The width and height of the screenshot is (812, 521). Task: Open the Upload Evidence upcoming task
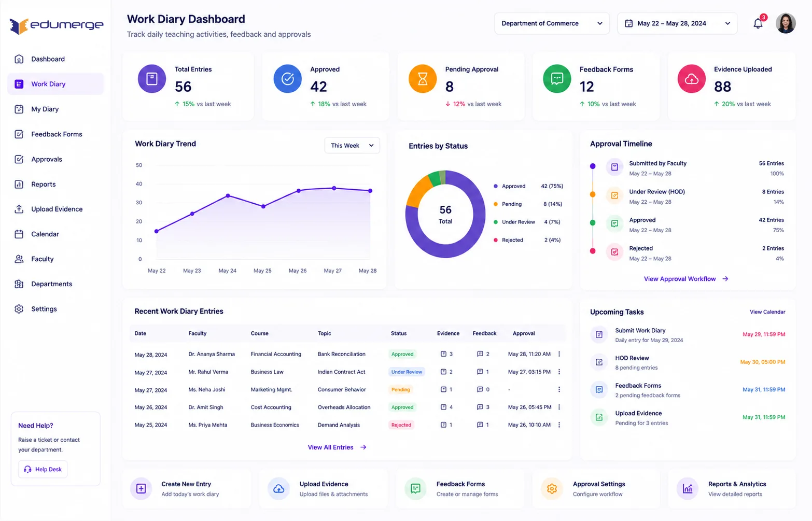coord(688,418)
